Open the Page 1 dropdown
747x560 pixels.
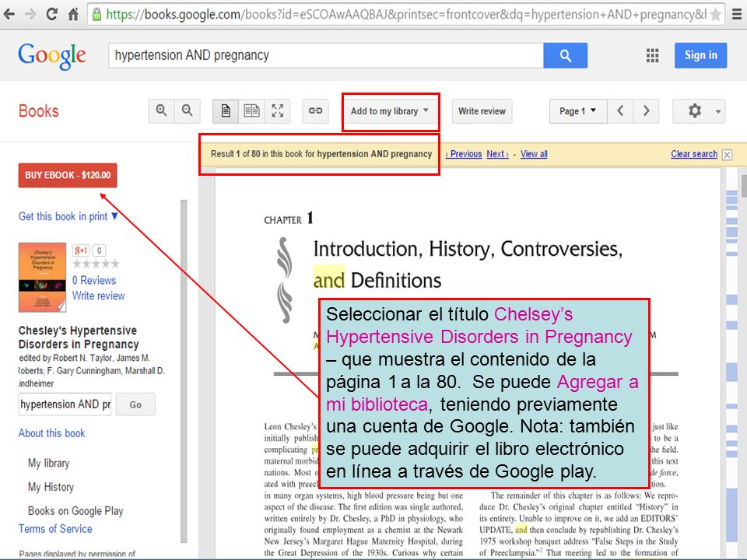pos(578,111)
